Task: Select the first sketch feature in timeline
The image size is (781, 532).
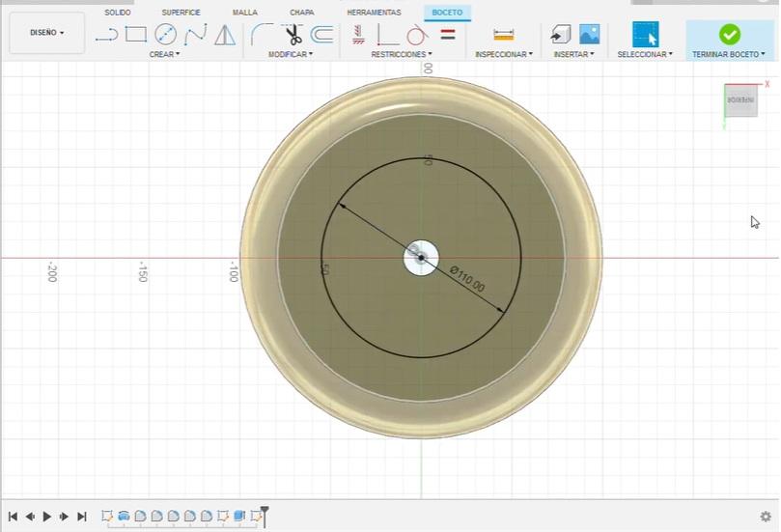Action: [x=106, y=516]
